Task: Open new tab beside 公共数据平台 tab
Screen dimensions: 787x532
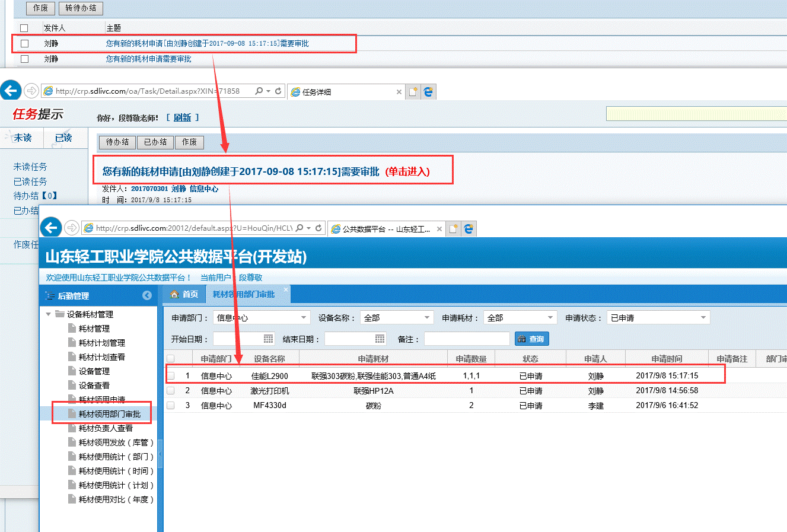Action: [454, 228]
